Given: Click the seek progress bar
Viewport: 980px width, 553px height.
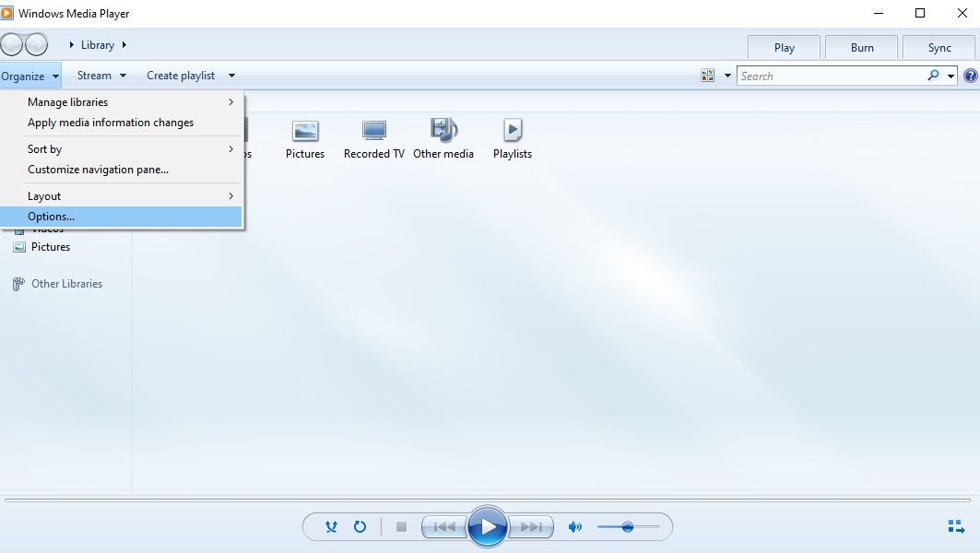Looking at the screenshot, I should (488, 500).
